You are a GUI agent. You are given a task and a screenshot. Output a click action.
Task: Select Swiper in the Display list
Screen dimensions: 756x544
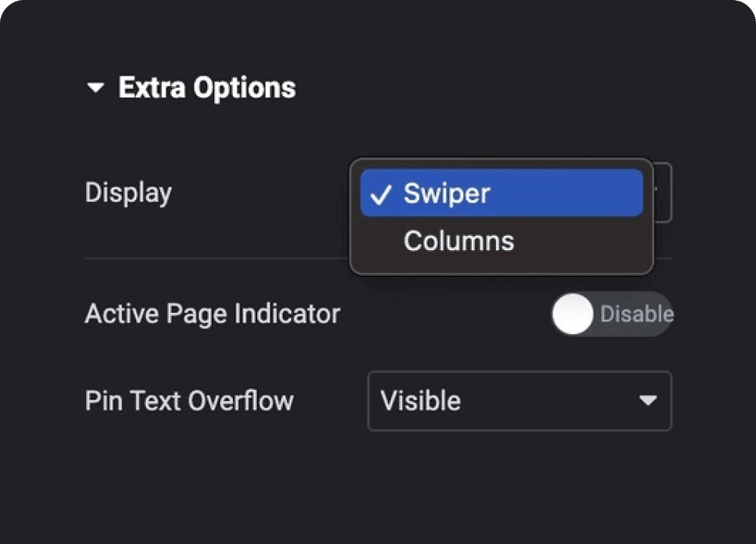447,193
